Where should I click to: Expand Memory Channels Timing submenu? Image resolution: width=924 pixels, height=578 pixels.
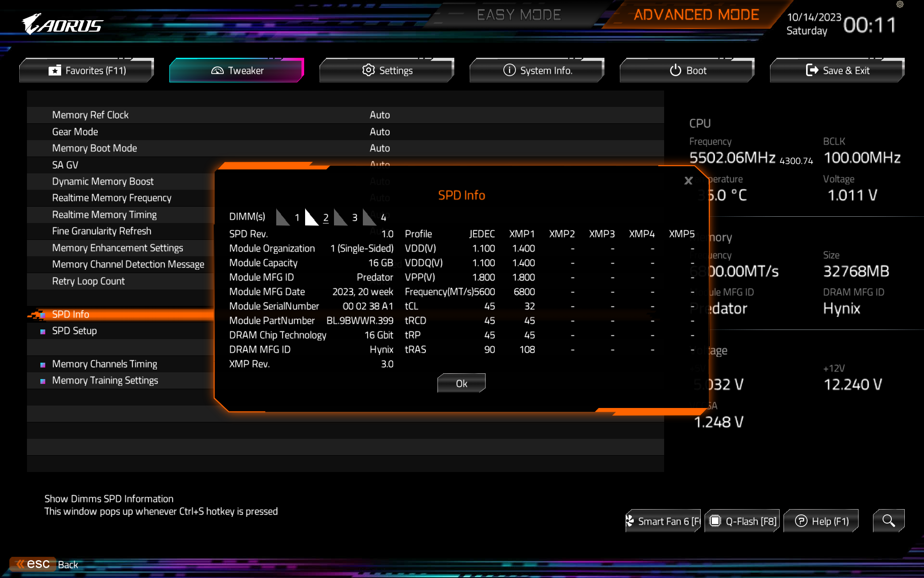pyautogui.click(x=104, y=364)
